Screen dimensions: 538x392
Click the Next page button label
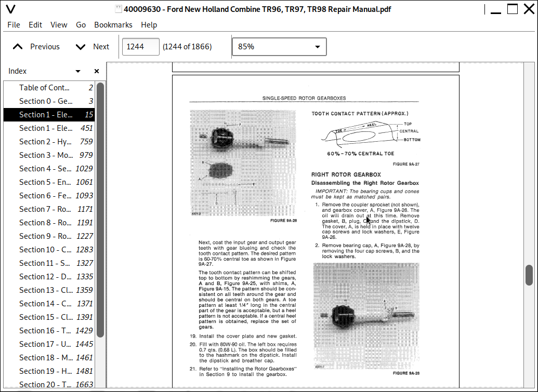(101, 47)
